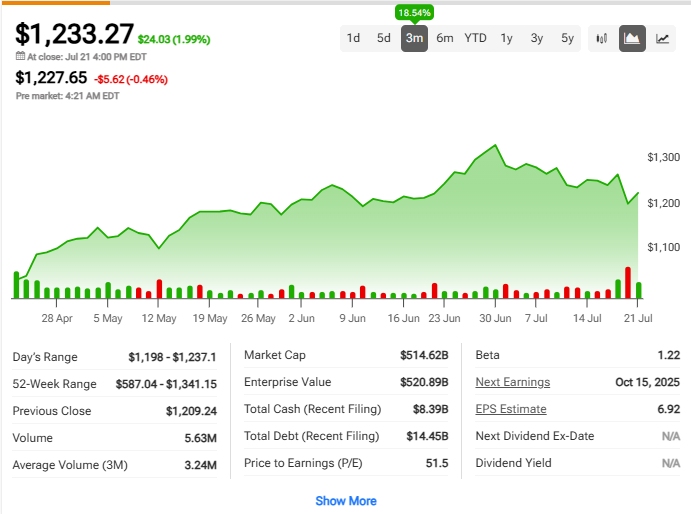691x514 pixels.
Task: Click the Pre market 4:21 AM EDT timestamp
Action: click(67, 96)
